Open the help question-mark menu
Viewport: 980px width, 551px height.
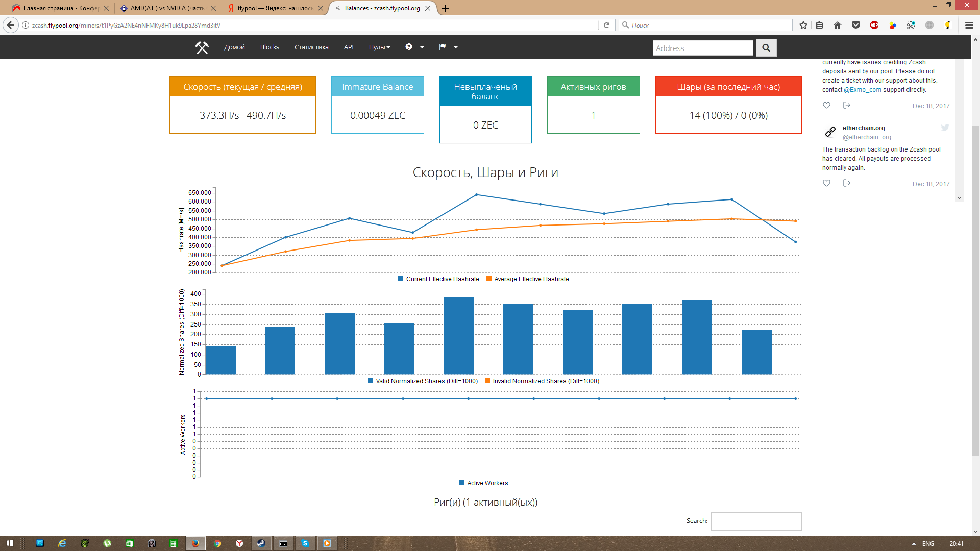(x=414, y=47)
